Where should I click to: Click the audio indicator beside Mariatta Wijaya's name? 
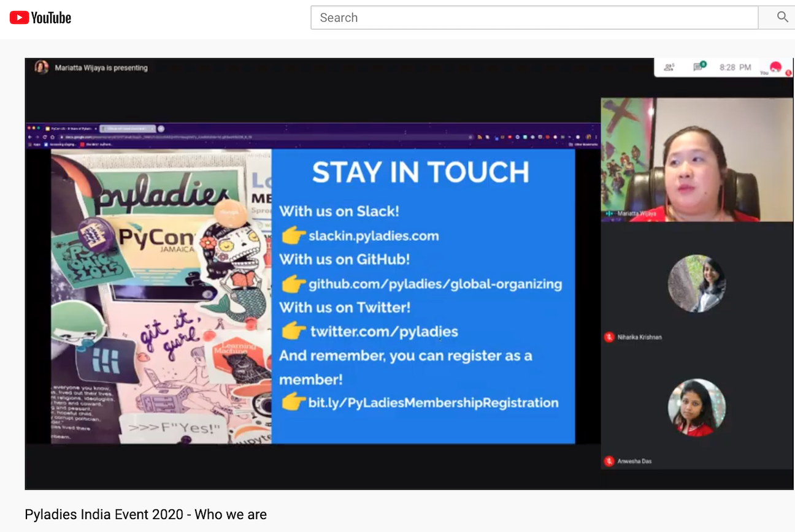tap(610, 213)
